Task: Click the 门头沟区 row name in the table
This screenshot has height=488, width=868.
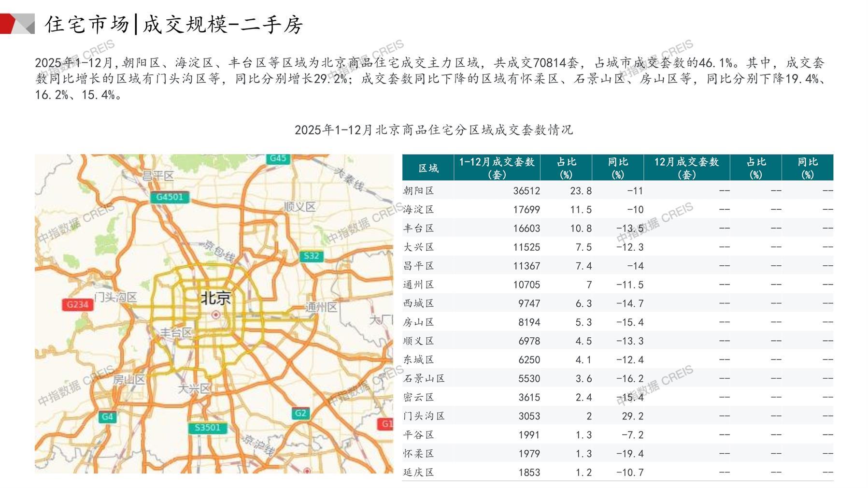Action: [424, 416]
